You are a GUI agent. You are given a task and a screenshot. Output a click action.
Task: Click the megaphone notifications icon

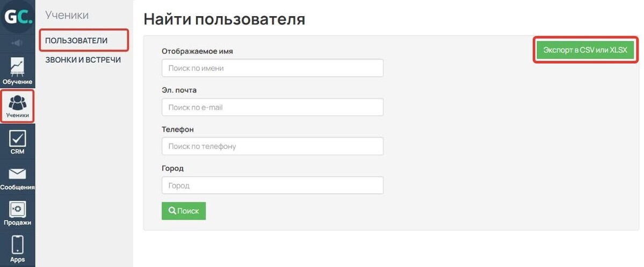(x=17, y=42)
